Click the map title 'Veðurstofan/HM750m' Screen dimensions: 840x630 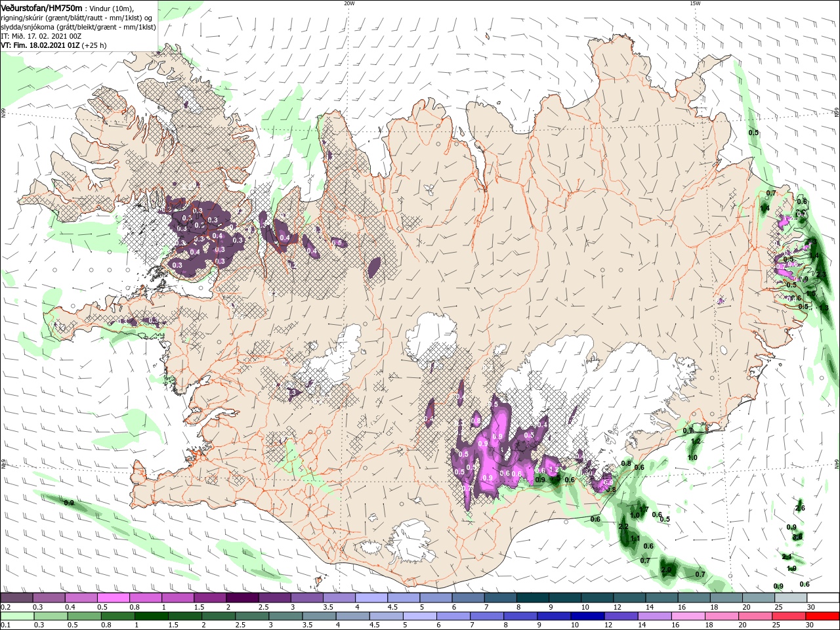pos(41,7)
